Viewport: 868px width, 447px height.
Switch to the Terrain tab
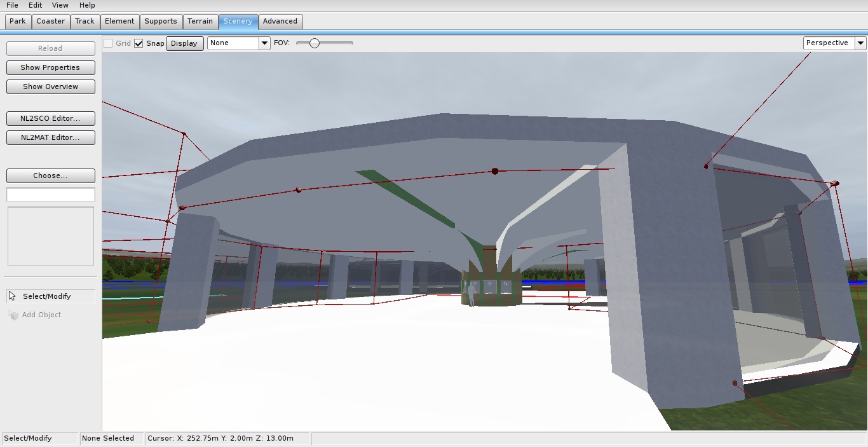point(200,21)
